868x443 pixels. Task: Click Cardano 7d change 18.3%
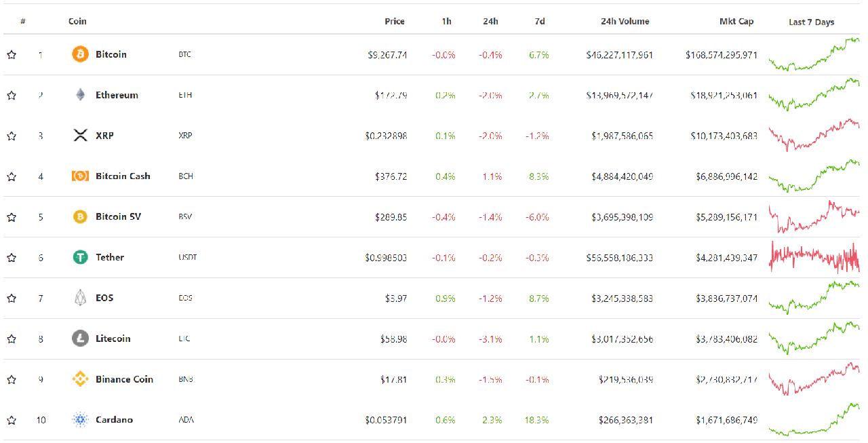(x=536, y=421)
